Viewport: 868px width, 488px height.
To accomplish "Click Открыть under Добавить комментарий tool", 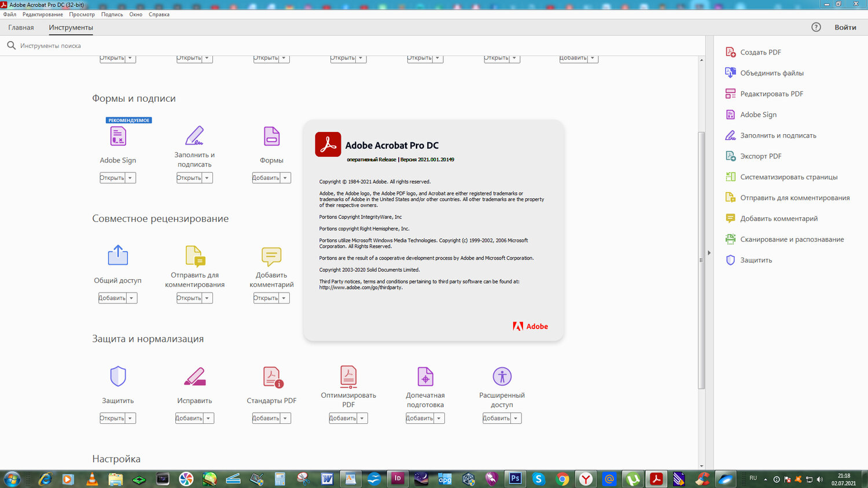I will pyautogui.click(x=266, y=298).
